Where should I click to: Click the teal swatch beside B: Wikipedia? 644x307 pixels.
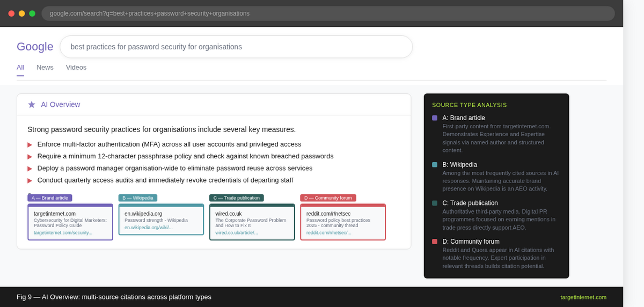click(435, 165)
